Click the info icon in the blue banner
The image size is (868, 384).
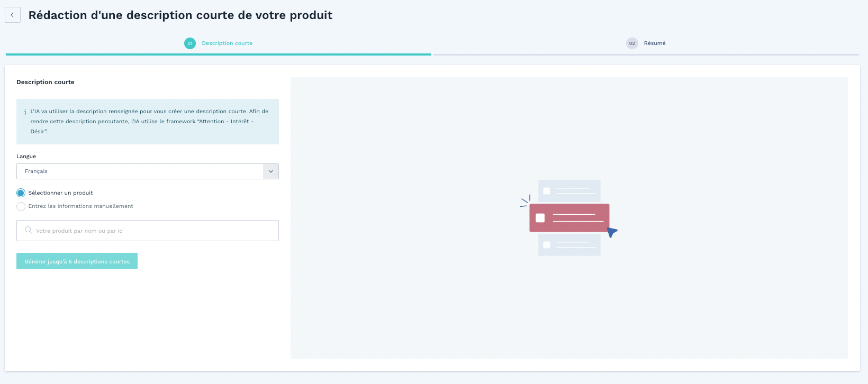pos(25,112)
